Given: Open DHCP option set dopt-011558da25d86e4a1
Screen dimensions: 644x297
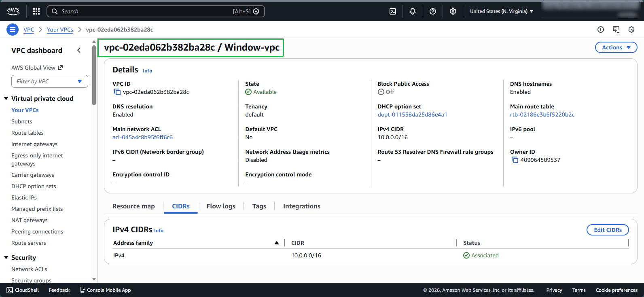Looking at the screenshot, I should tap(412, 115).
